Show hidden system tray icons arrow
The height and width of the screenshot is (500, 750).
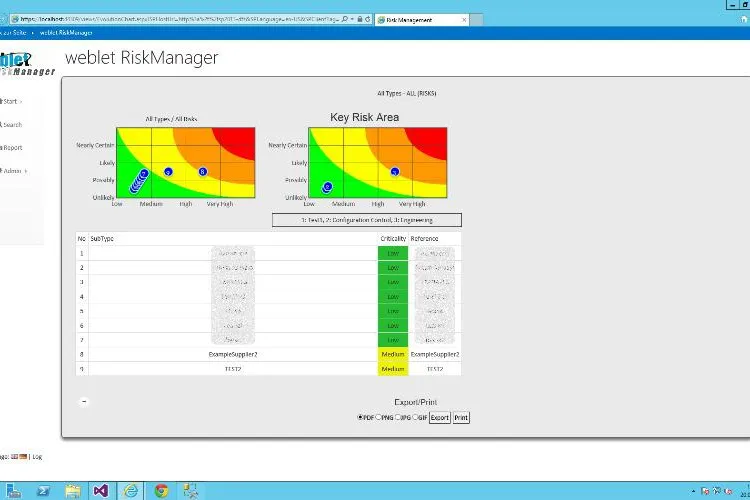[x=693, y=491]
